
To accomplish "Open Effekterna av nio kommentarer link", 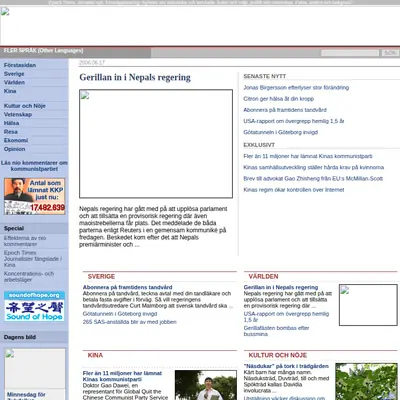I will [25, 241].
